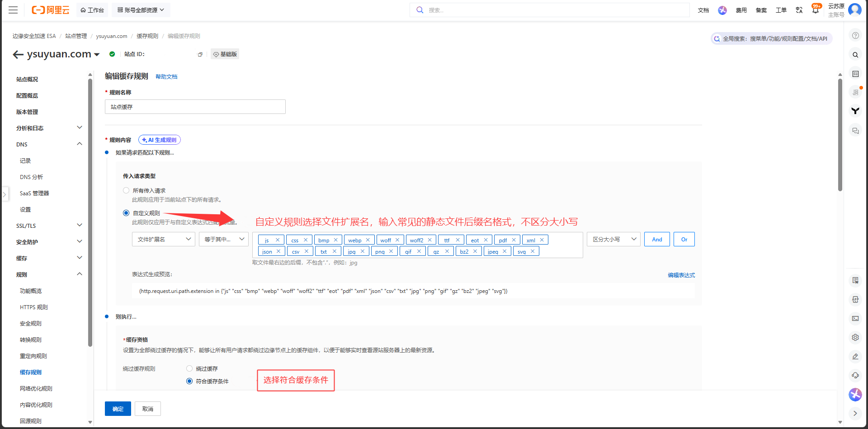Open 配置概览 in the sidebar

point(27,96)
